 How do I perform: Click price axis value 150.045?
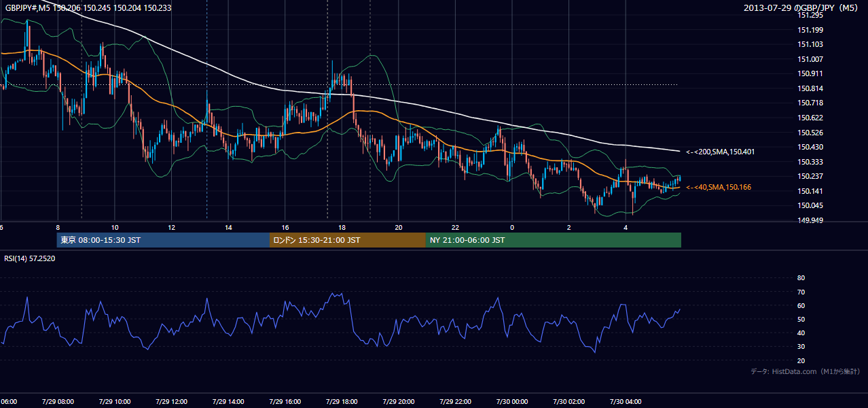811,205
